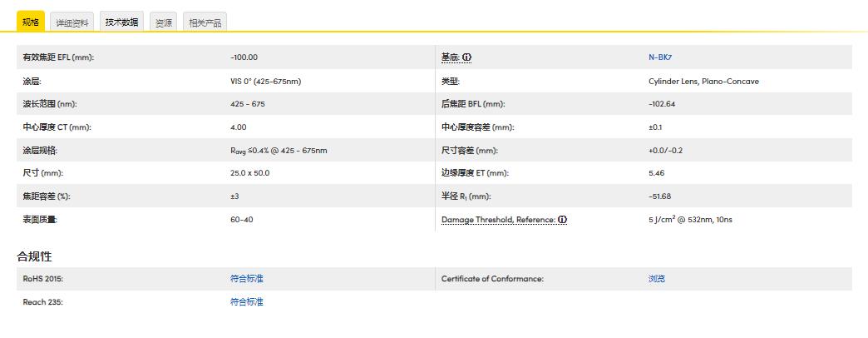Click the coating value VIS 0° (425-675nm)
868x338 pixels.
(265, 82)
